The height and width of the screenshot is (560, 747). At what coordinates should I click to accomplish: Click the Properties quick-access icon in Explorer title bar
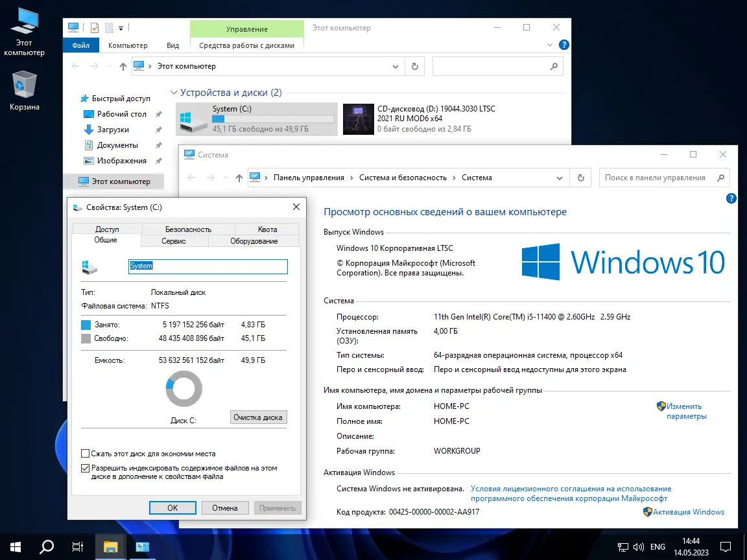point(94,28)
